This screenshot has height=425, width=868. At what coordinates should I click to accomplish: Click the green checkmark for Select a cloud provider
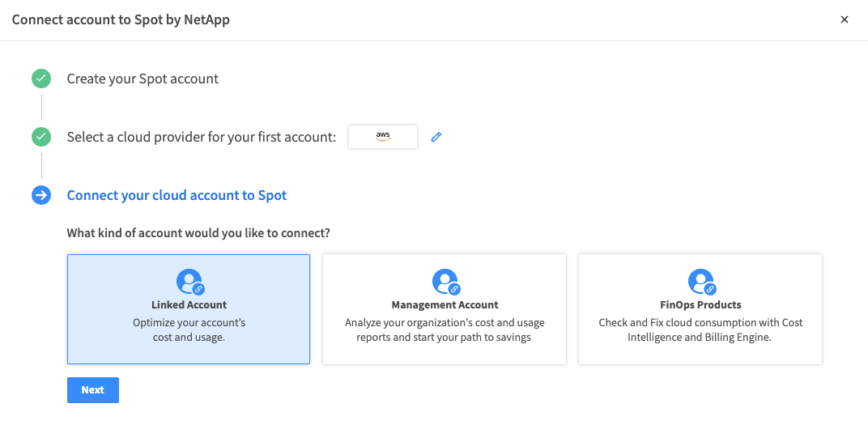click(x=41, y=137)
